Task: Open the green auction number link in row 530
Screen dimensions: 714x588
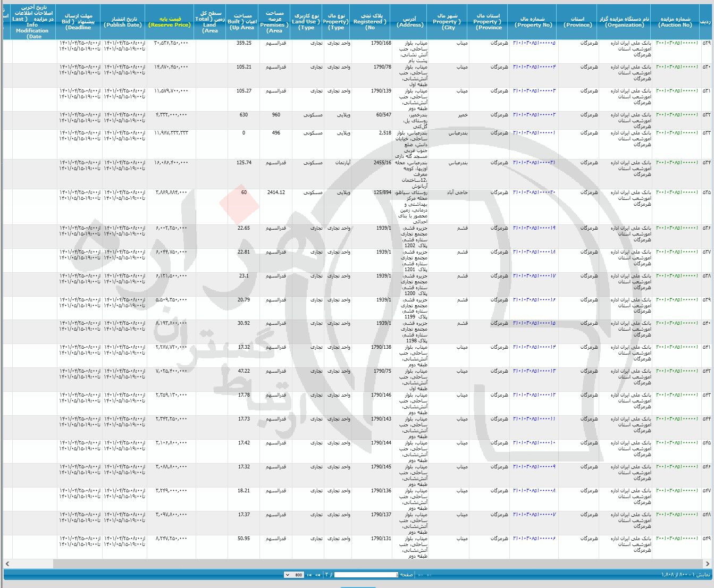Action: (677, 67)
